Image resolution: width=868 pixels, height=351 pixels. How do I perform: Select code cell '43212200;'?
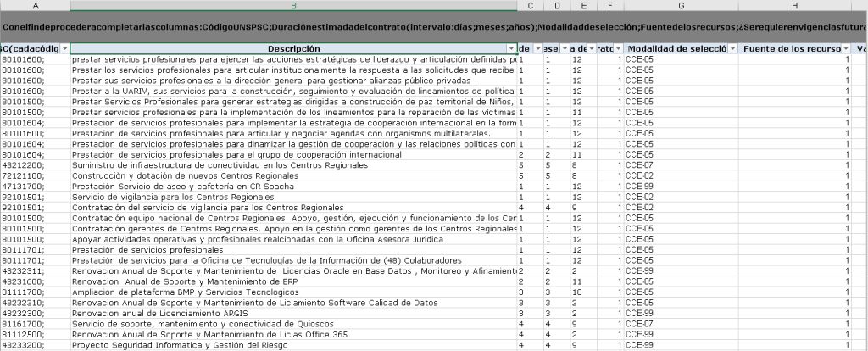(x=36, y=165)
